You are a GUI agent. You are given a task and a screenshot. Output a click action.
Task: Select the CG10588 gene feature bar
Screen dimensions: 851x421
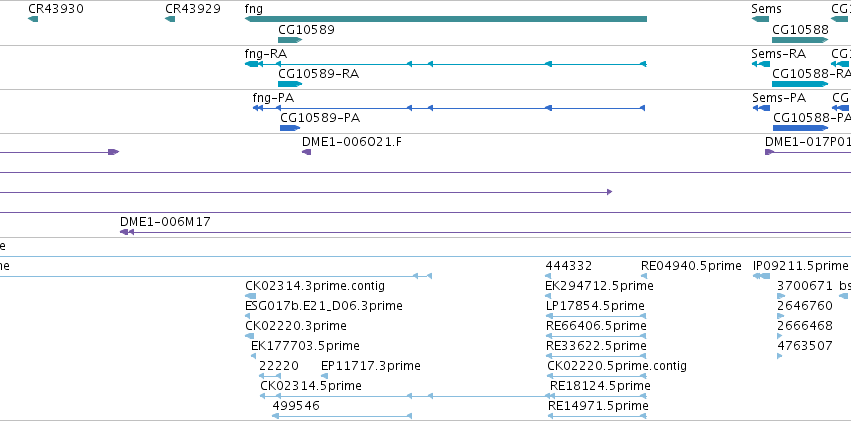tap(800, 40)
